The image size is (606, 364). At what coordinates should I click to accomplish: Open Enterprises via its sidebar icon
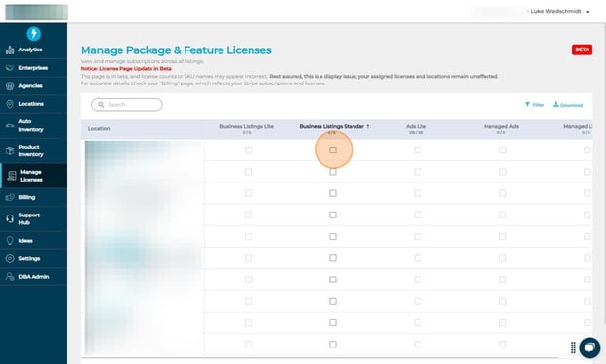tap(10, 68)
